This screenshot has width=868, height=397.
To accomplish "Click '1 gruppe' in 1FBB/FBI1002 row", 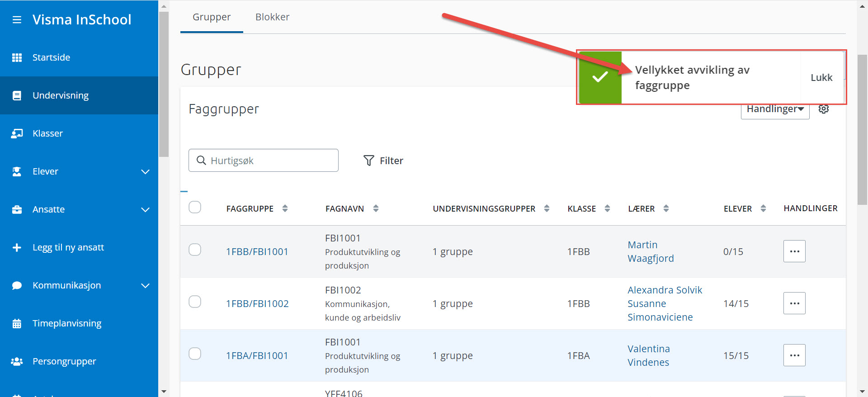I will (453, 303).
